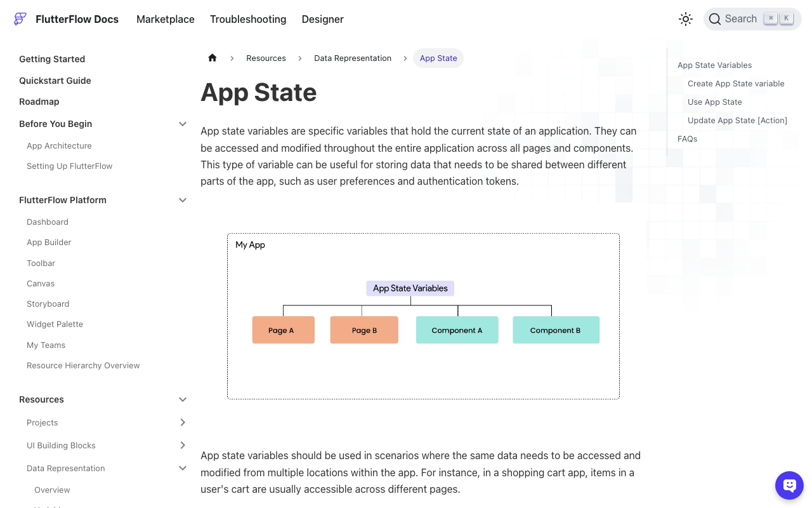Jump to Update App State [Action] section
The image size is (812, 508).
[x=738, y=120]
